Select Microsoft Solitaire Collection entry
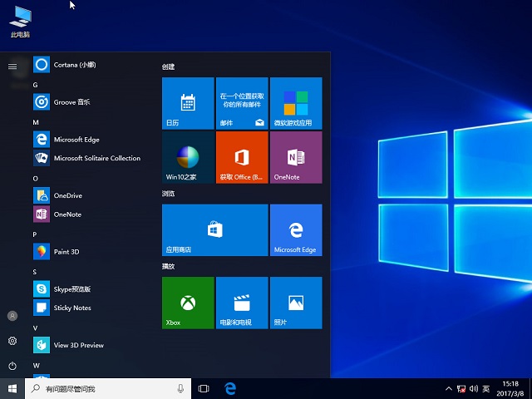The width and height of the screenshot is (532, 399). coord(96,158)
